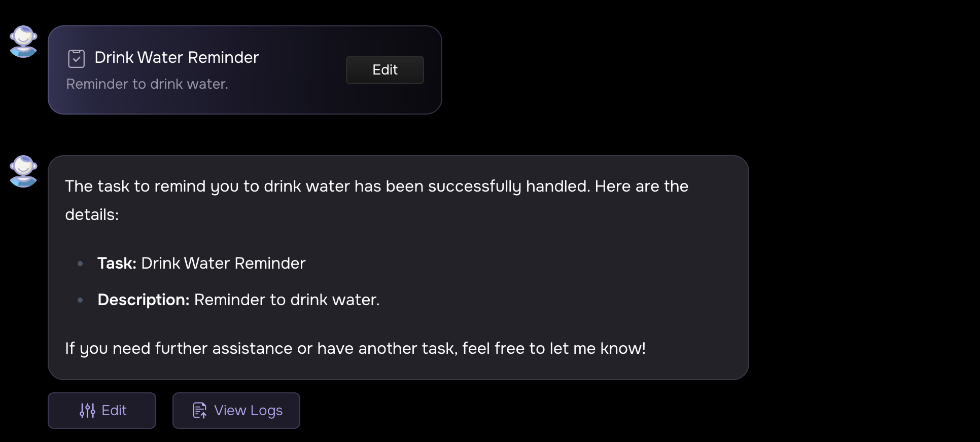980x442 pixels.
Task: Click the sliders icon below the message
Action: point(87,411)
